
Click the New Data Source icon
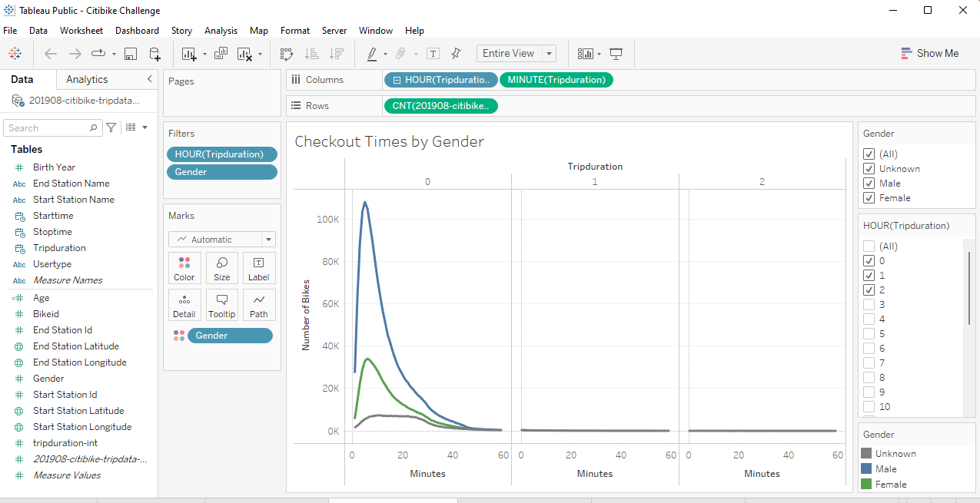(154, 54)
